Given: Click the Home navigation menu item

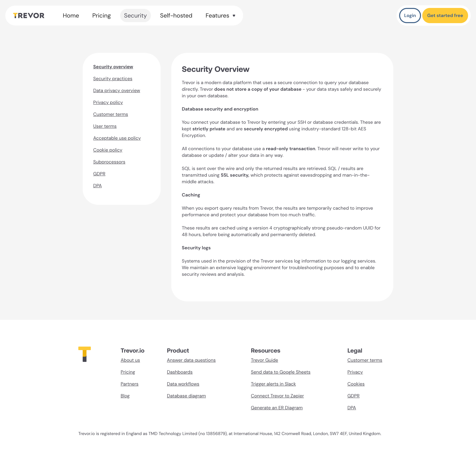Looking at the screenshot, I should (71, 15).
